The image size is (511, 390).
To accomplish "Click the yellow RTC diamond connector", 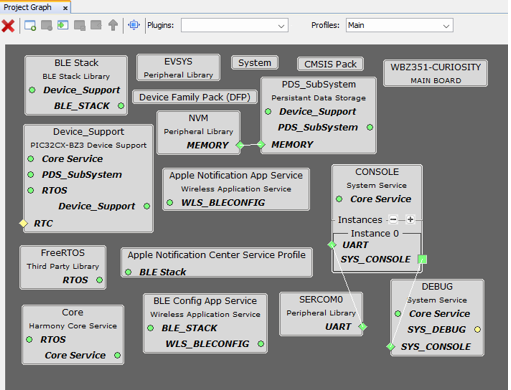I will (x=23, y=223).
